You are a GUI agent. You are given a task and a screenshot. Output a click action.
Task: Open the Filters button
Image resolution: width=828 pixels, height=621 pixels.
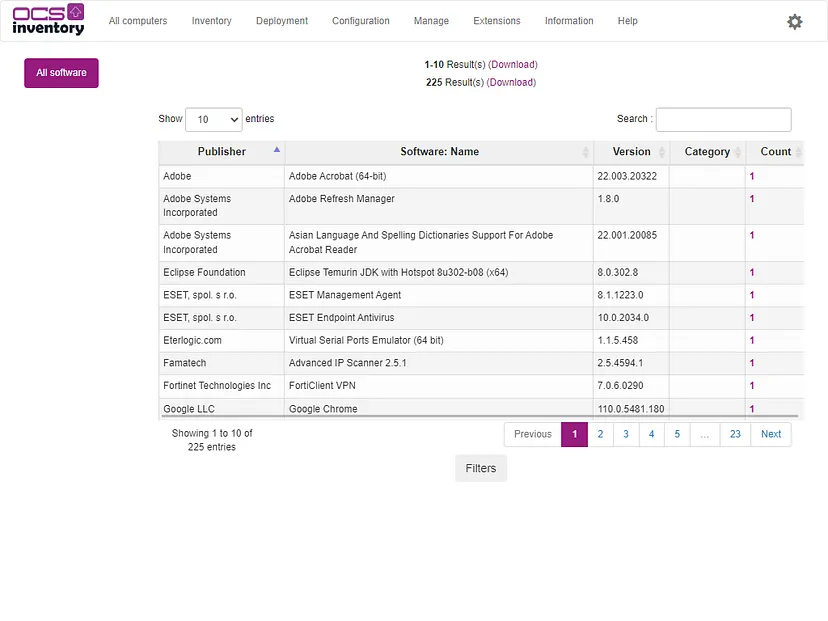[x=481, y=468]
